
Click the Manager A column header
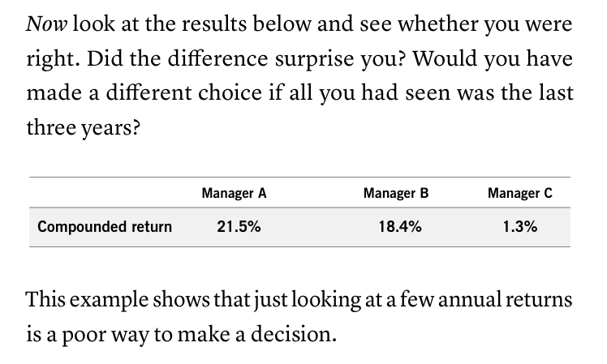234,193
